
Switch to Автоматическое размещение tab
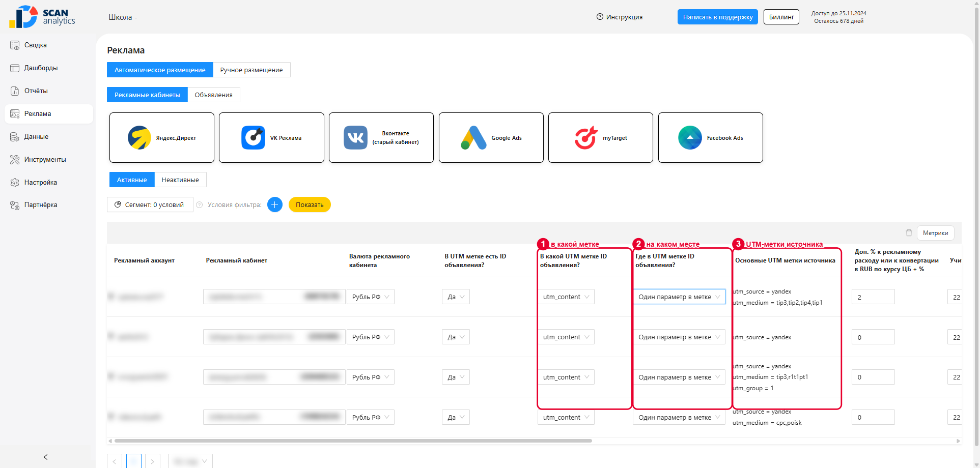160,70
